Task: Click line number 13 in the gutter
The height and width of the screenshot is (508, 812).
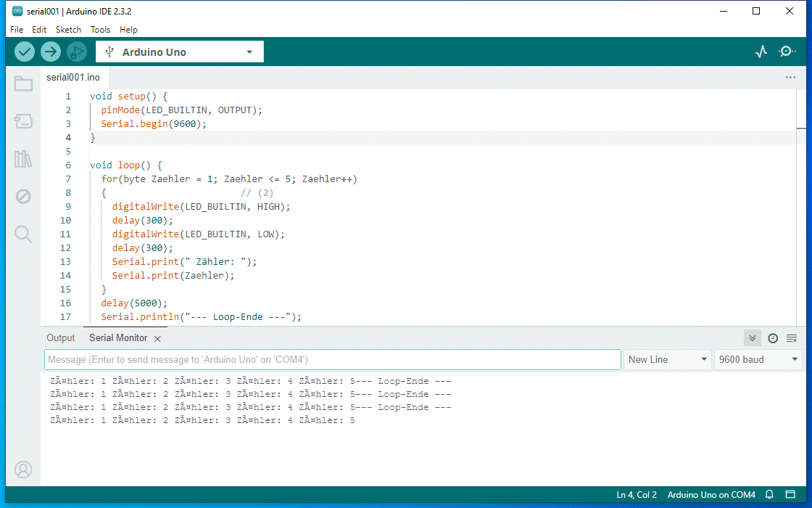Action: 65,262
